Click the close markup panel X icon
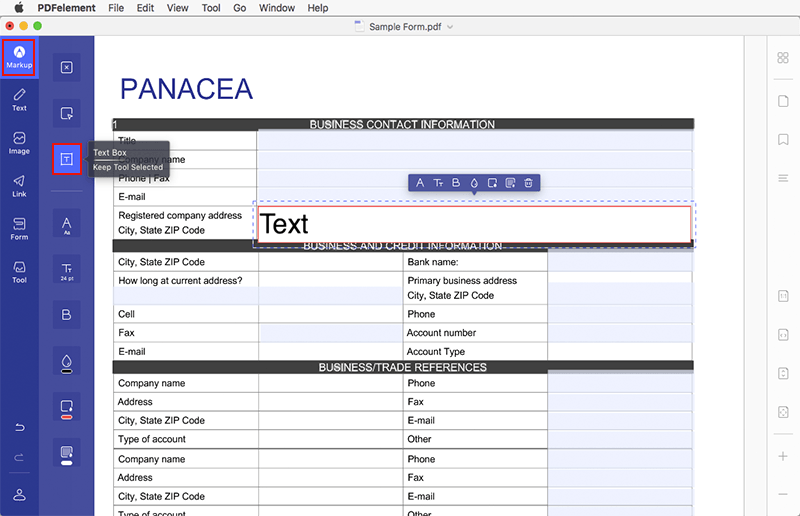The height and width of the screenshot is (516, 800). [66, 67]
